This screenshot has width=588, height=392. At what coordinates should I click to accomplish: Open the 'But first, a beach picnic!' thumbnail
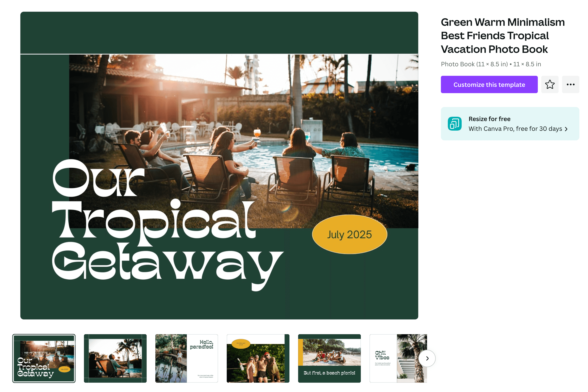pos(329,358)
